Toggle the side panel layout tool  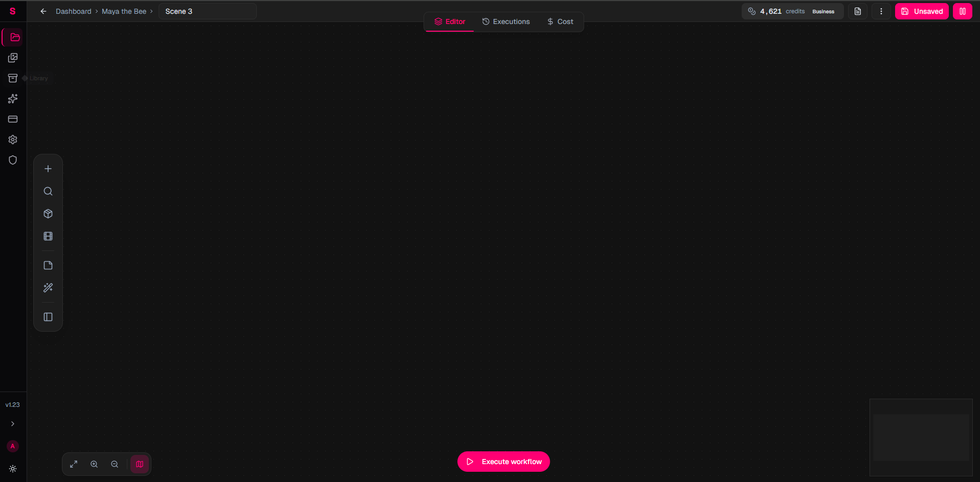click(x=48, y=316)
